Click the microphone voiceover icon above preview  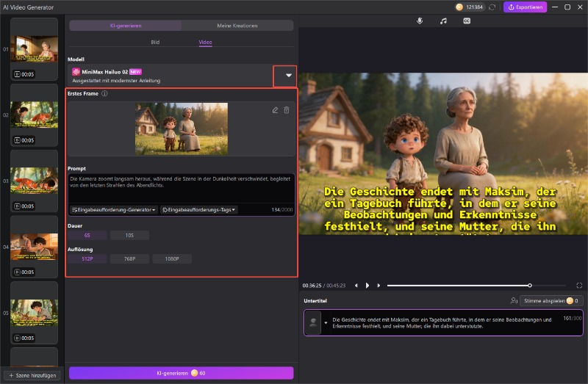[x=420, y=21]
